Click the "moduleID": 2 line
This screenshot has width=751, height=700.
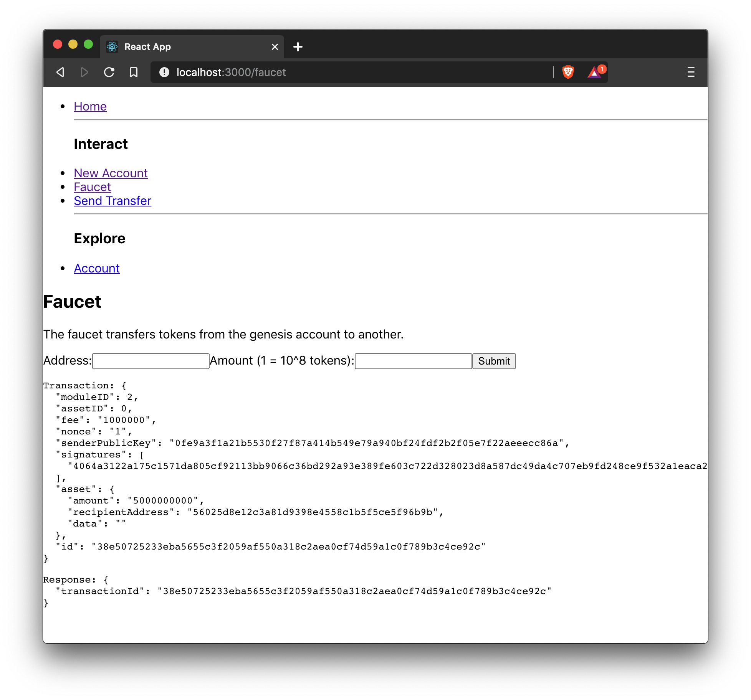coord(97,397)
